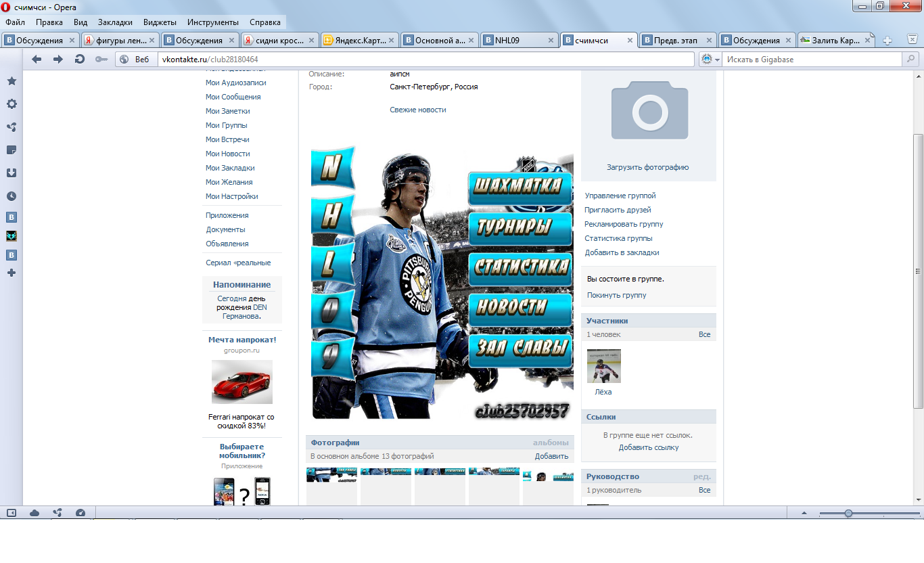Click the Веб globe badge in address bar
Screen dimensions: 924x563
point(136,60)
